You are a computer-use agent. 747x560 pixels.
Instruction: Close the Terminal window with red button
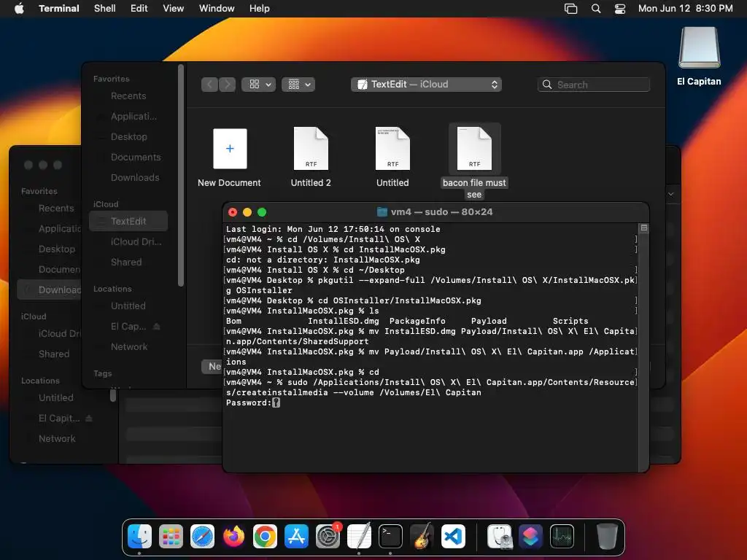pos(233,212)
